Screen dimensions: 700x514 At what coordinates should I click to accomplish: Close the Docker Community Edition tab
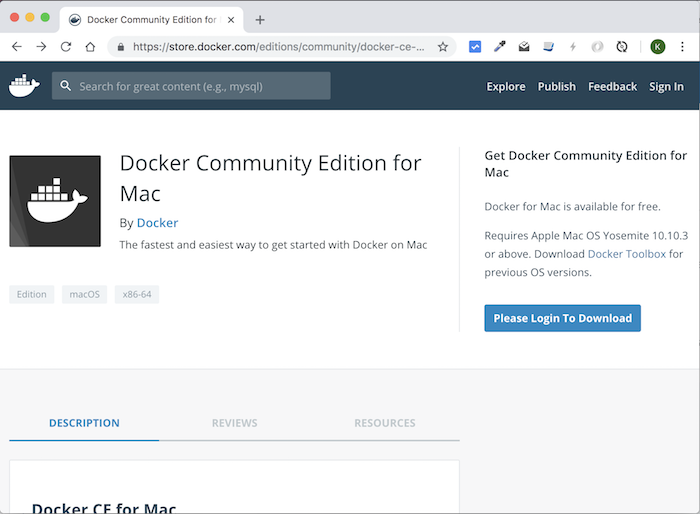pos(231,20)
